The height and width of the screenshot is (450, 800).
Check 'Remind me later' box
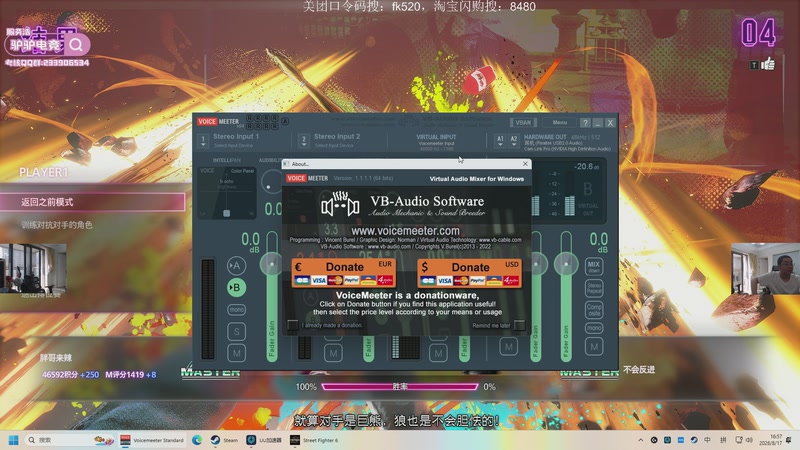(519, 325)
